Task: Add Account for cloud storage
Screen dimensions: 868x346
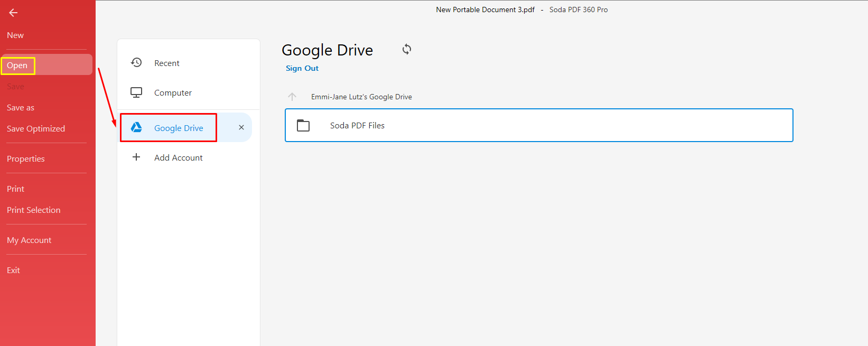Action: (x=179, y=158)
